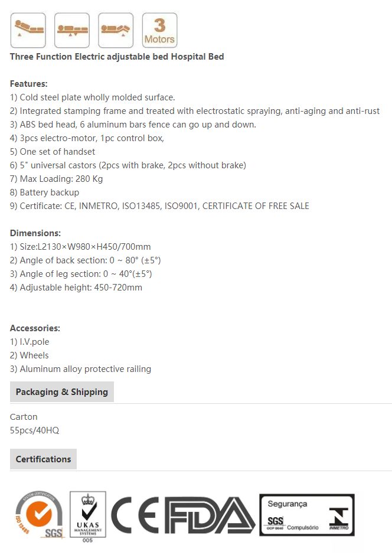Click the Accessories heading
392x555 pixels.
coord(35,328)
